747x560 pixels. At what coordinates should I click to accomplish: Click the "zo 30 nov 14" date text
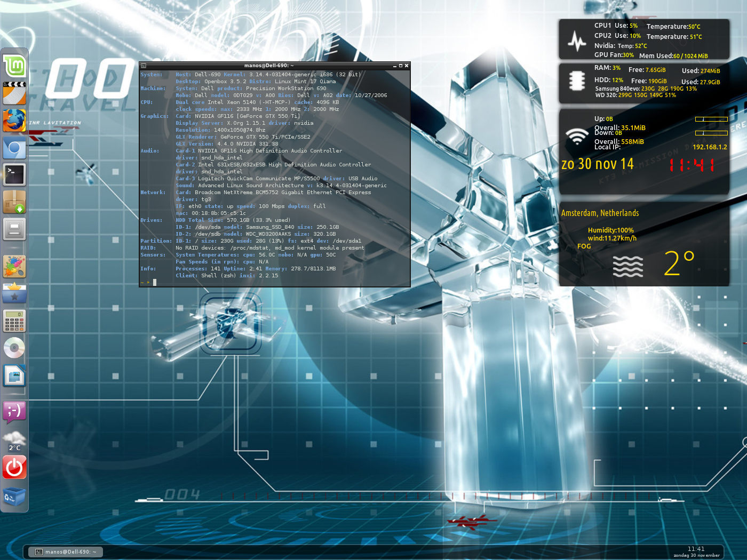click(598, 164)
